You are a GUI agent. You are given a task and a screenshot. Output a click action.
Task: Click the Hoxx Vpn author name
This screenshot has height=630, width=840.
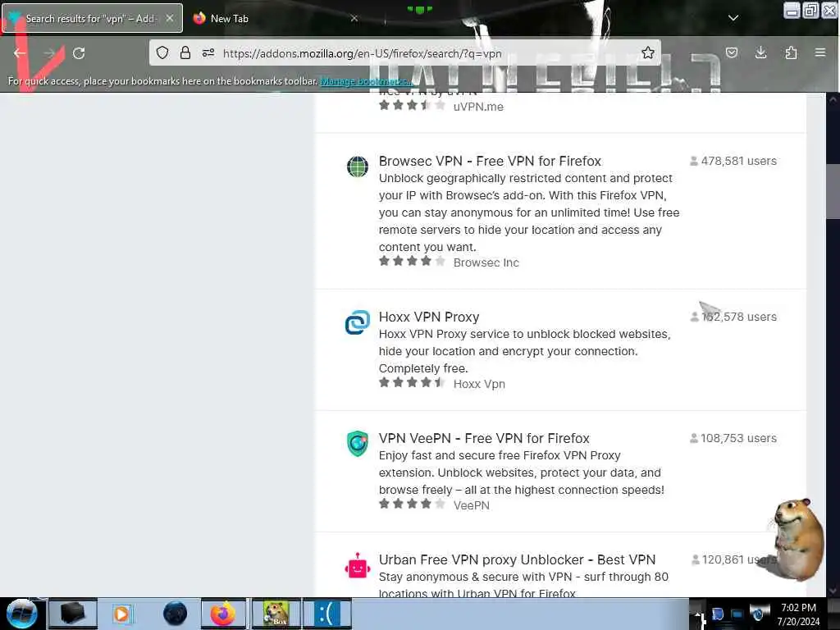click(479, 384)
